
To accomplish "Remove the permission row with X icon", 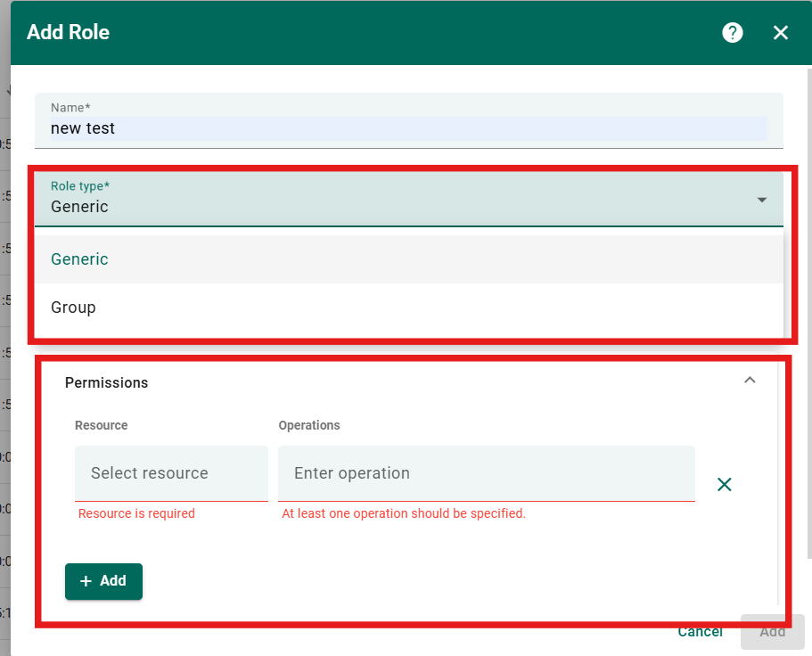I will click(x=724, y=485).
